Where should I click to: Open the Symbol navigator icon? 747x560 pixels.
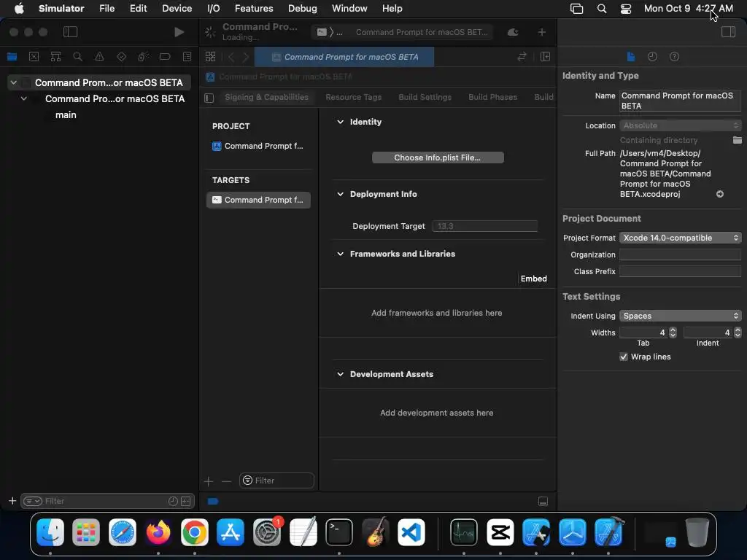55,57
